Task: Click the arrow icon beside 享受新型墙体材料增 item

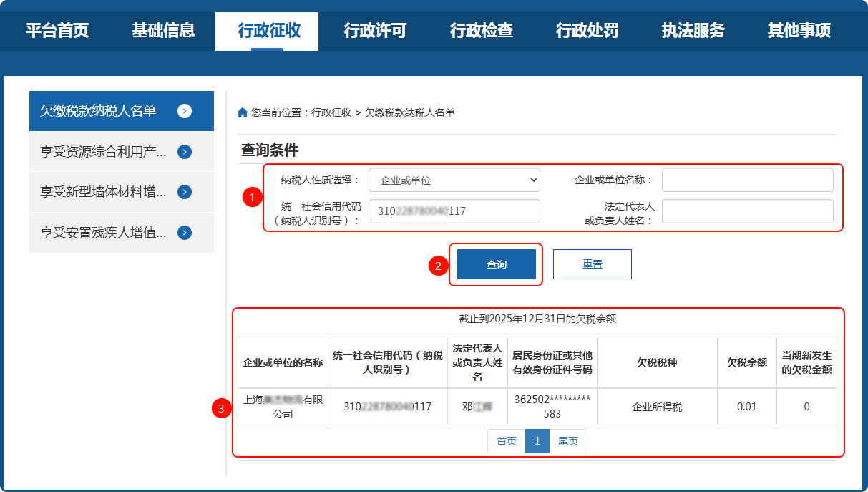Action: [185, 192]
